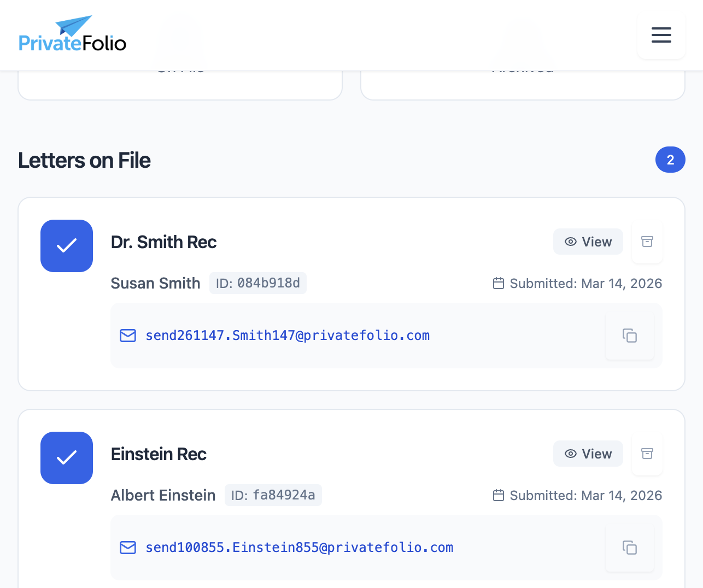Click calendar icon by Smith's submitted date

coord(498,283)
